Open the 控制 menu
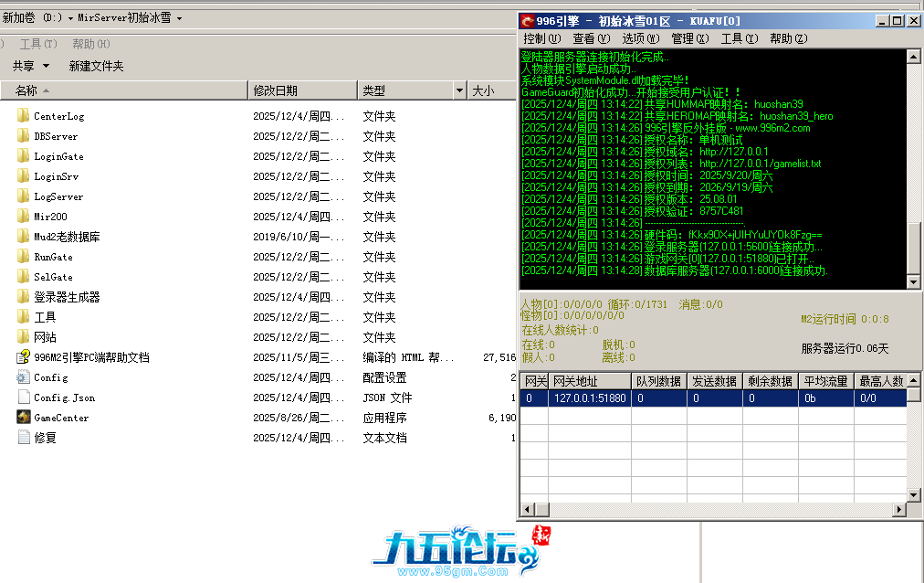The width and height of the screenshot is (924, 583). [539, 38]
